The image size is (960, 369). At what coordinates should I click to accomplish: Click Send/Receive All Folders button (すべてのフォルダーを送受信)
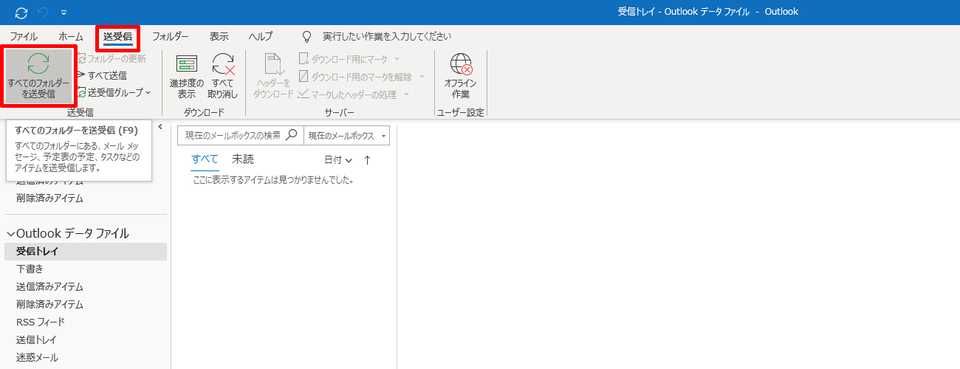39,76
